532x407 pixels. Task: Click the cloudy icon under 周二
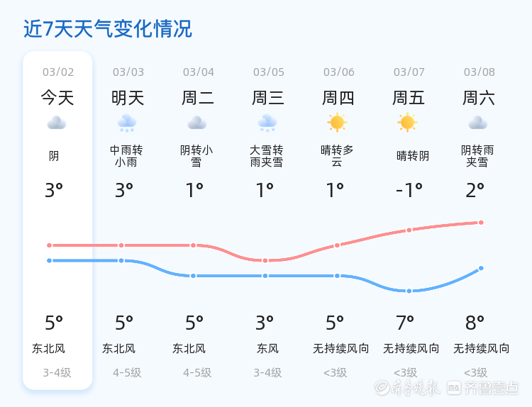(x=197, y=123)
